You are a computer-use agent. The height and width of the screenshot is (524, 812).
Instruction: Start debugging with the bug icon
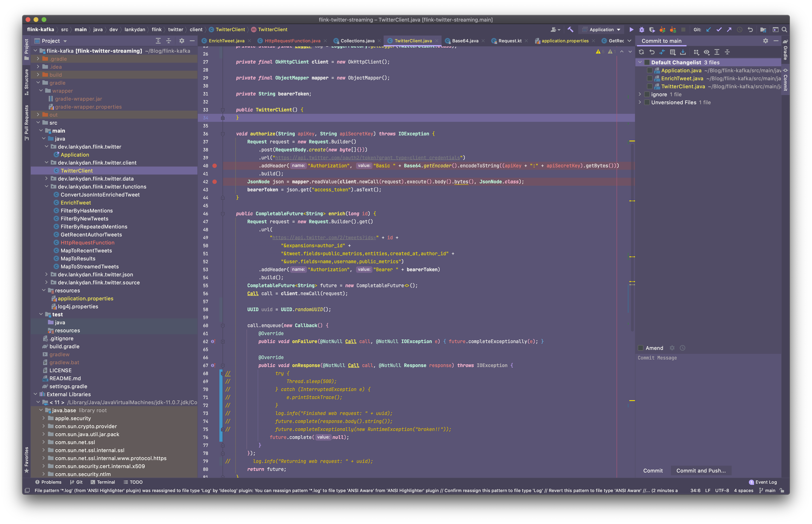click(x=641, y=30)
